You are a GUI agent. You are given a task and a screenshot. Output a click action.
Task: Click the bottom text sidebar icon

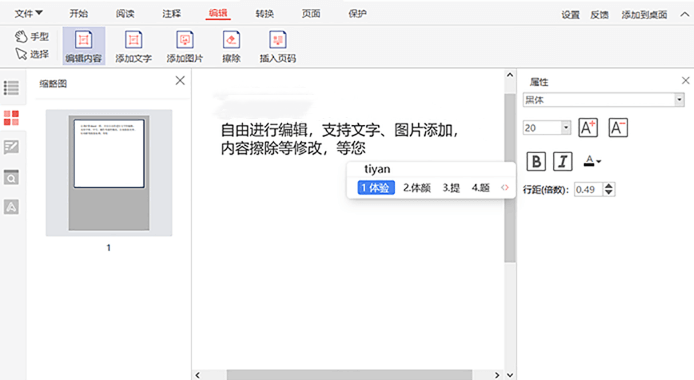click(x=11, y=207)
